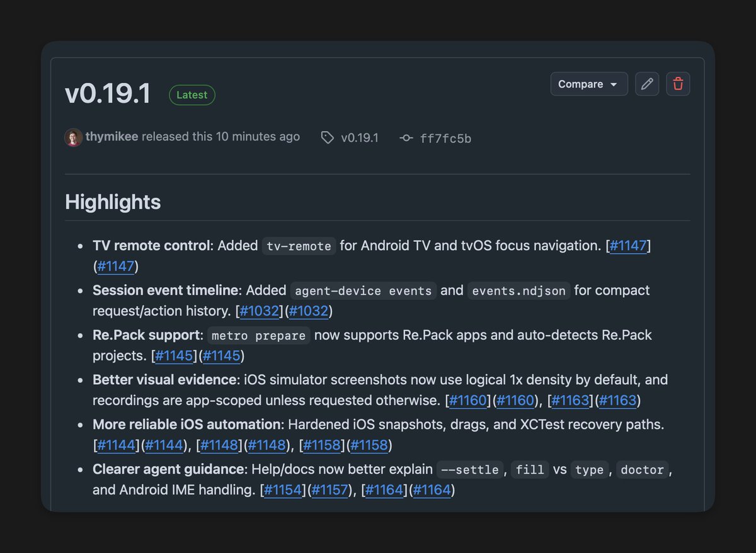Open bracketed #1147 link on TV remote line
Image resolution: width=756 pixels, height=553 pixels.
tap(628, 246)
